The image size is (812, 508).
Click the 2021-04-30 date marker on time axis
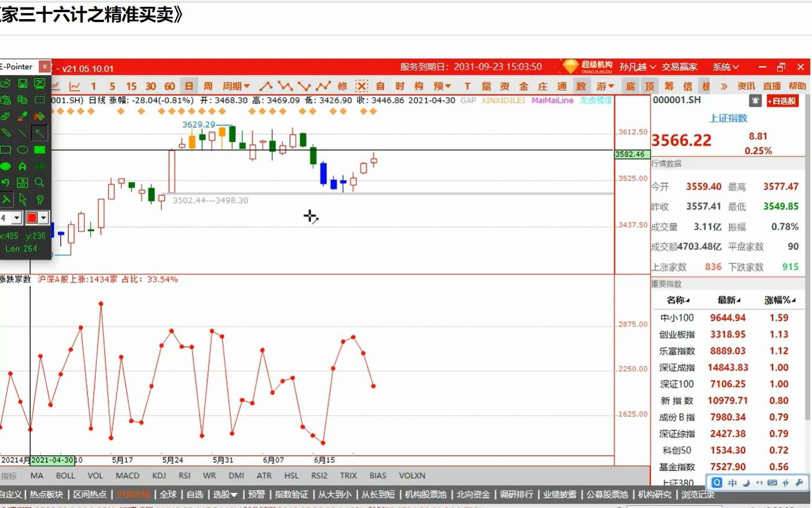coord(53,460)
